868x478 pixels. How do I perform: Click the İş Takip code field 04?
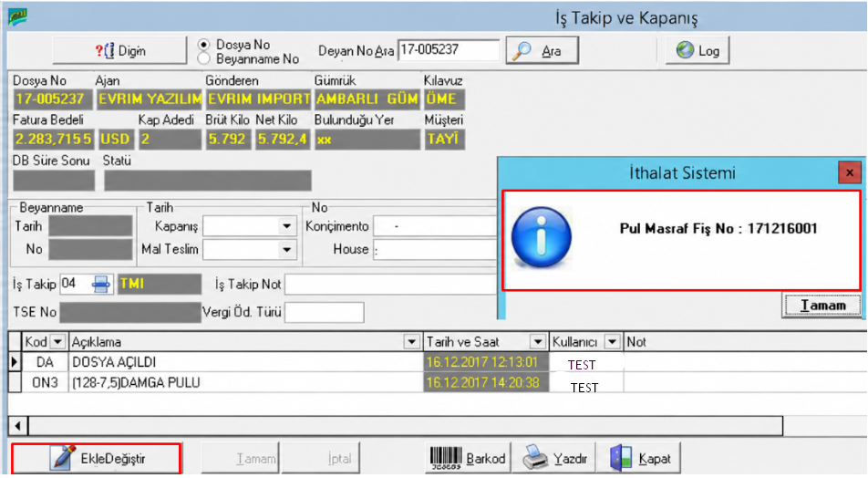[75, 284]
